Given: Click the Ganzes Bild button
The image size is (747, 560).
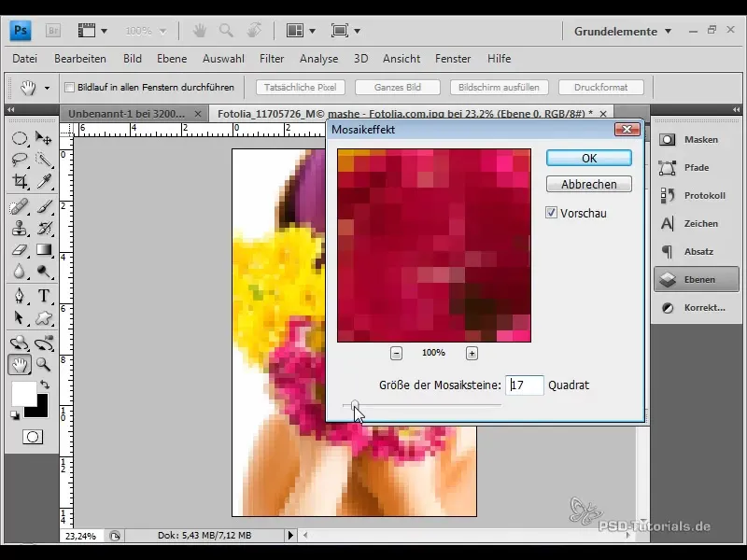Looking at the screenshot, I should click(398, 87).
